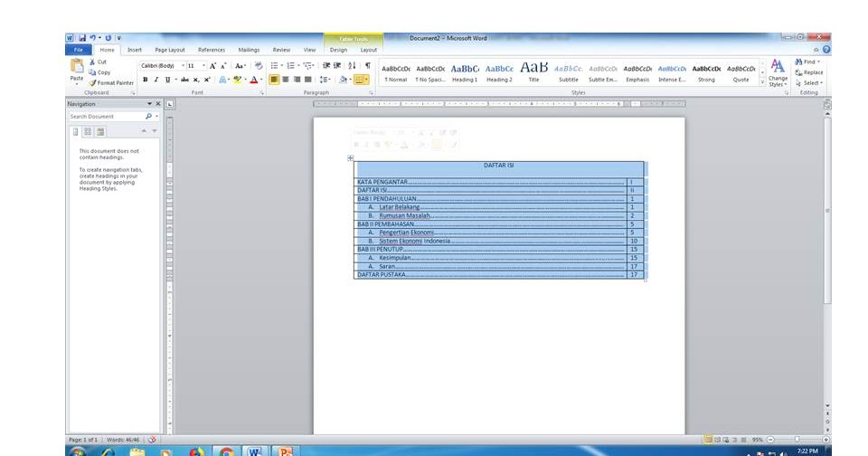This screenshot has height=456, width=868.
Task: Click the proofing errors status icon
Action: pos(152,440)
